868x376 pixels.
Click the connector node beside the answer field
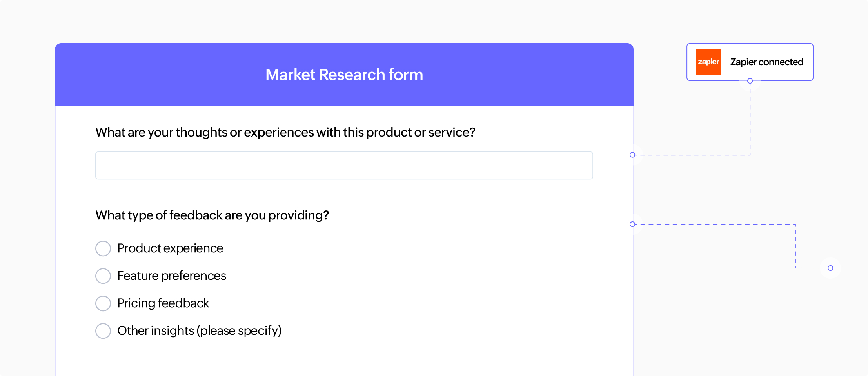632,155
